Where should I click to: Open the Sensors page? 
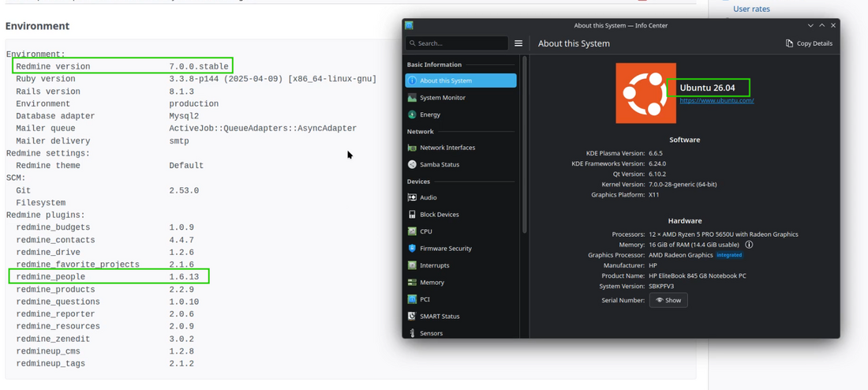(x=461, y=333)
